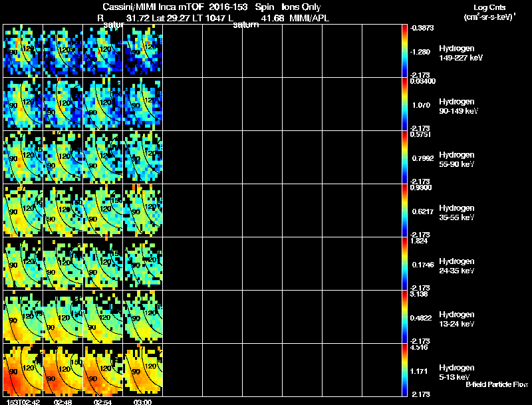Click the 'Ions Only' title text

[x=301, y=7]
